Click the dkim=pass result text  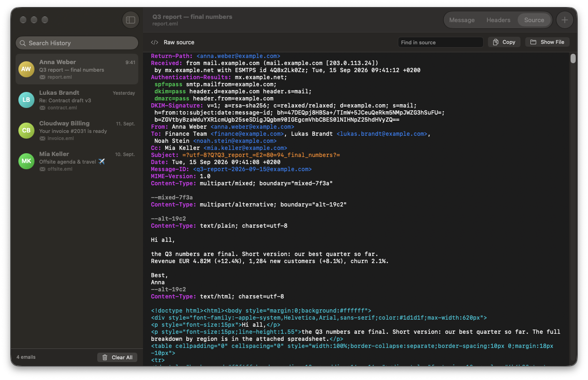(170, 91)
